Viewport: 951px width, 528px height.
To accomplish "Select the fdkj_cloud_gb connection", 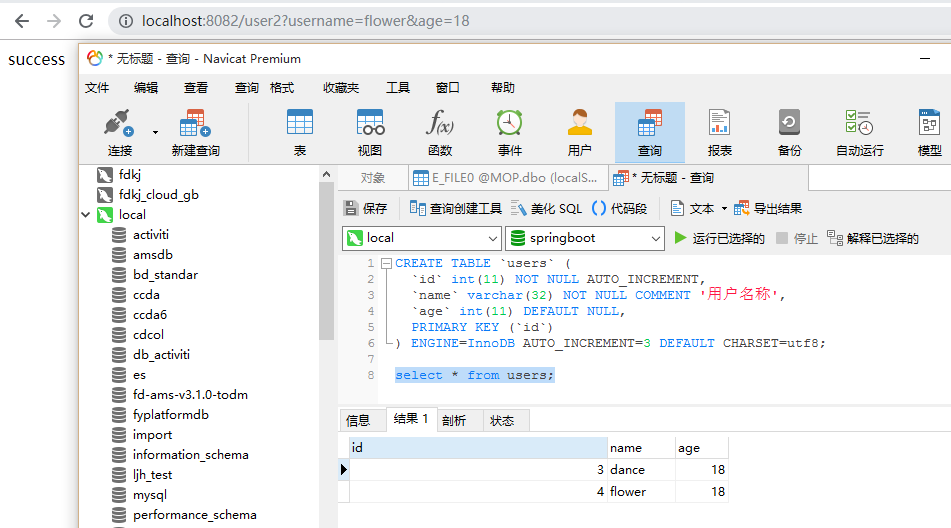I will (x=158, y=195).
